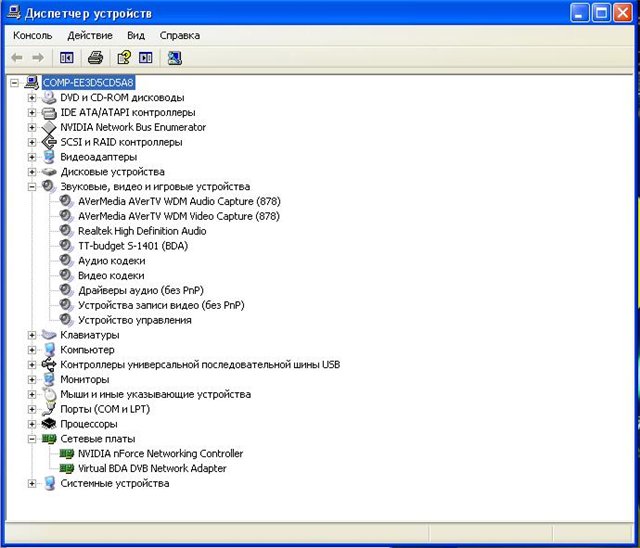This screenshot has height=548, width=640.
Task: Expand IDE ATA/ATAPI контроллеры node
Action: [32, 112]
